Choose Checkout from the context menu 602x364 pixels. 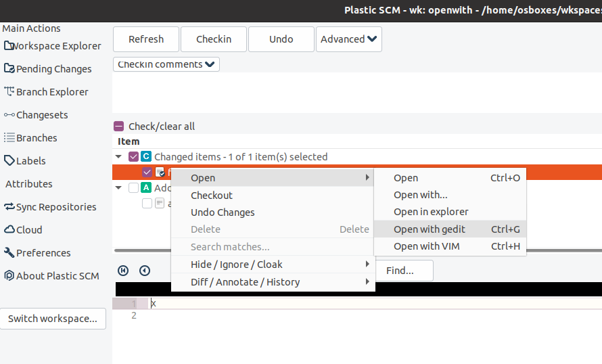coord(273,195)
